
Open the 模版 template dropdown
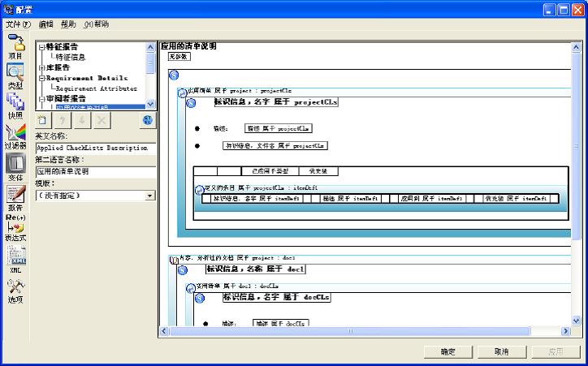[x=150, y=196]
